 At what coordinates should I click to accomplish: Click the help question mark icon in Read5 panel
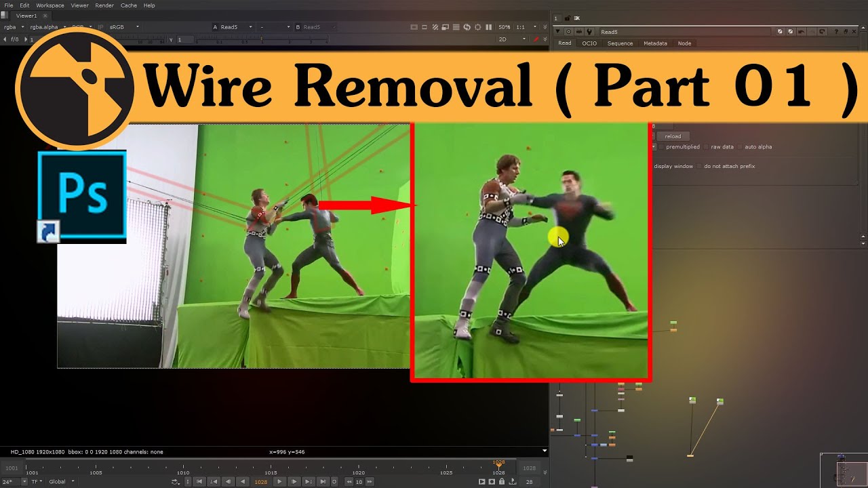tap(836, 32)
